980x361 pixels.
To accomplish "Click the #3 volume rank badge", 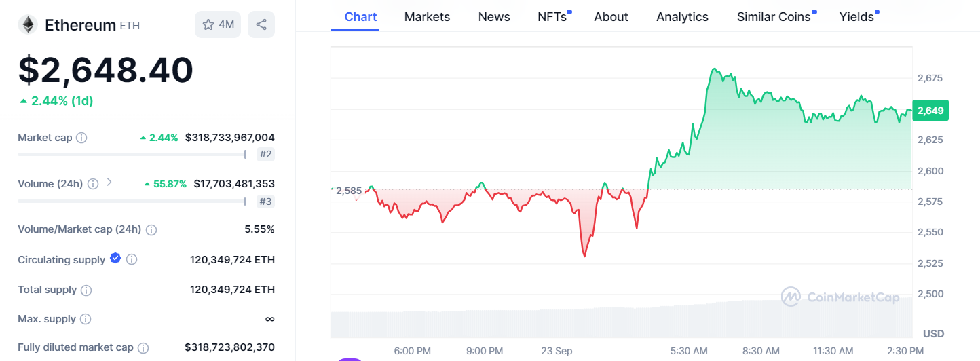I will [x=266, y=201].
